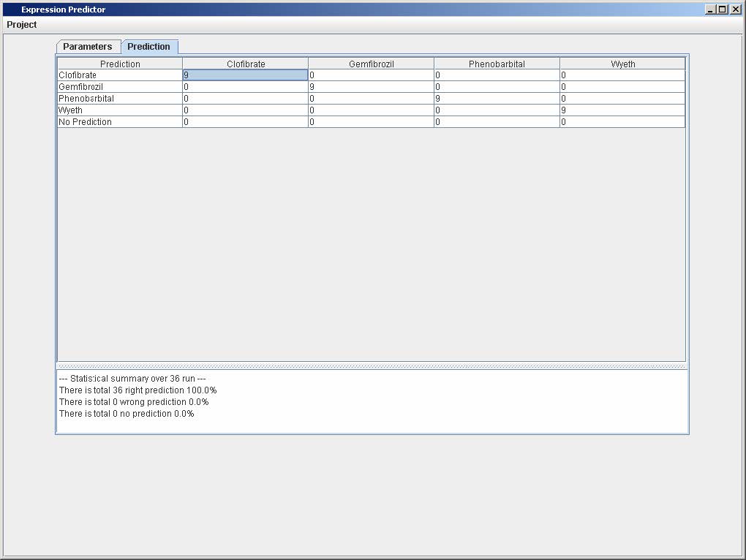
Task: Maximize the Expression Predictor window
Action: pyautogui.click(x=722, y=10)
